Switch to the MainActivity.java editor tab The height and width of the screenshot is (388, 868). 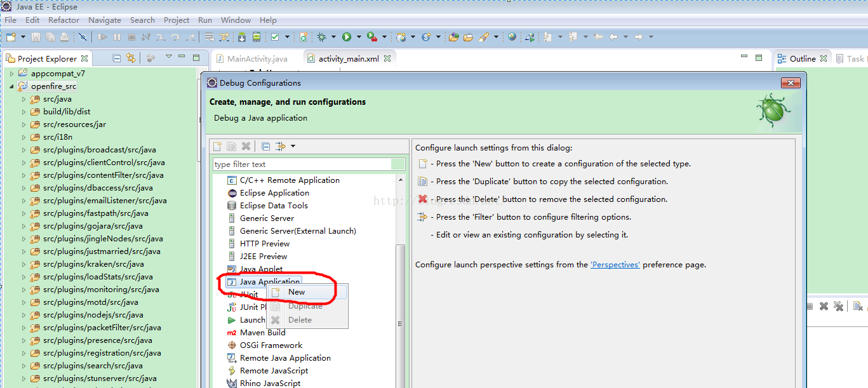pyautogui.click(x=251, y=58)
